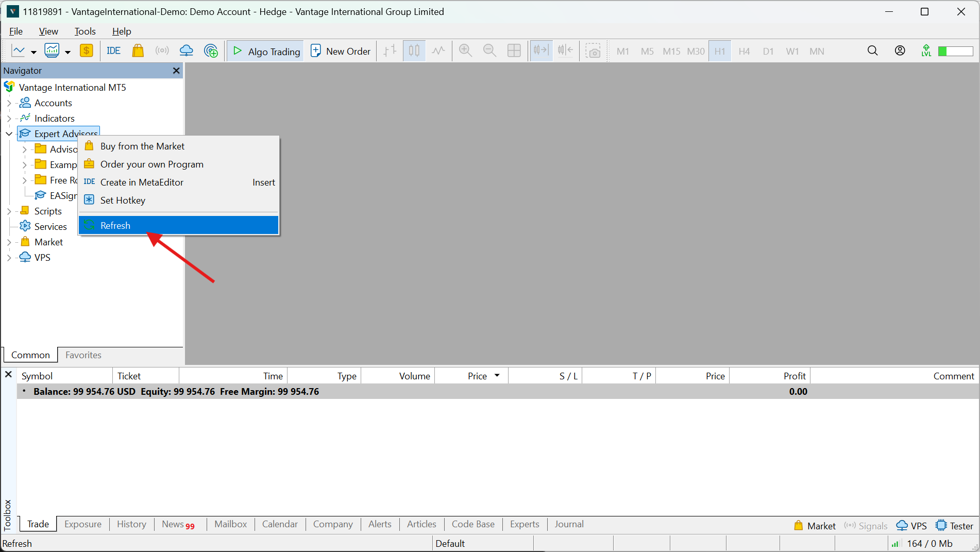
Task: Open the Market bag in the toolbox bar
Action: click(815, 526)
